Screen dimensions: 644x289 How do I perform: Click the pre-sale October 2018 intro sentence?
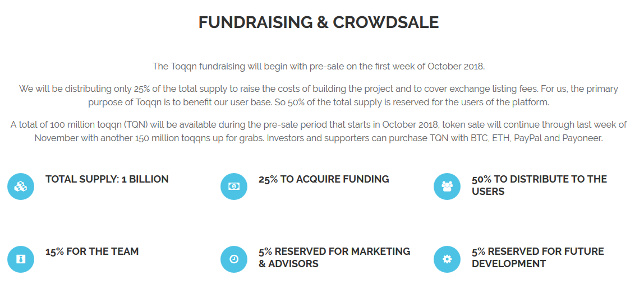tap(319, 67)
